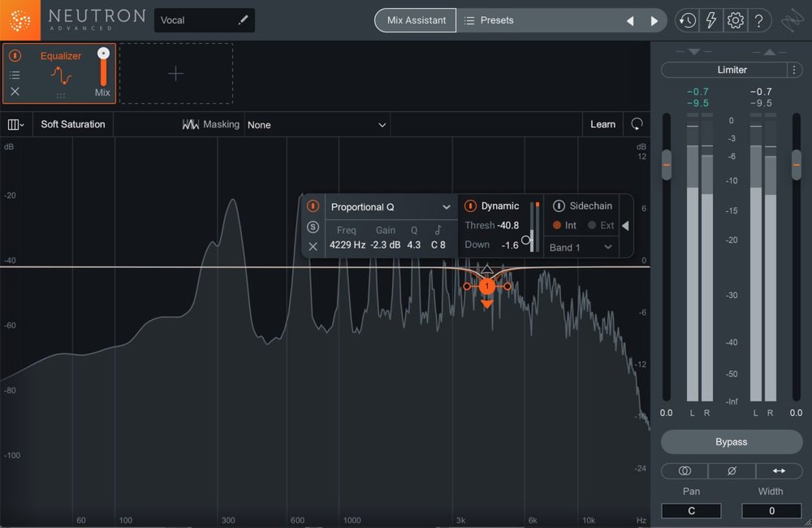Toggle the Sidechain power button

tap(559, 206)
